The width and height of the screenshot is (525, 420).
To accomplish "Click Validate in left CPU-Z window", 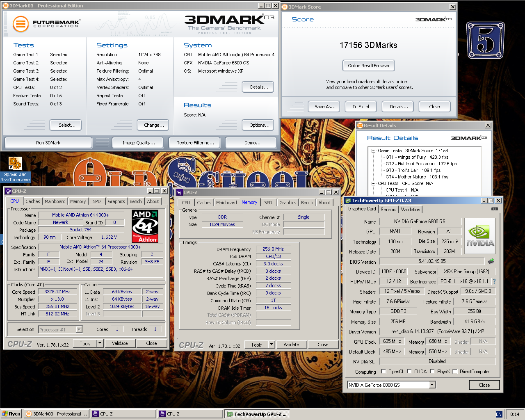I will pos(120,343).
